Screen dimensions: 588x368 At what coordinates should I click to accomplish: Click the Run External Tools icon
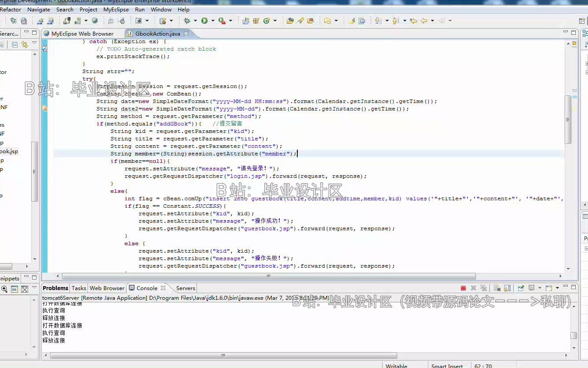[x=222, y=21]
